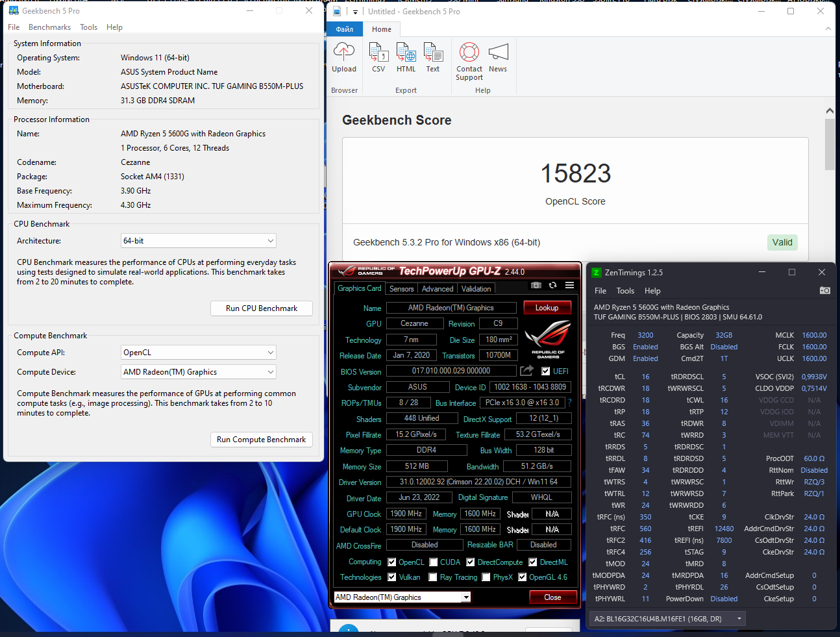Viewport: 840px width, 637px height.
Task: Switch to the Validation tab in GPU-Z
Action: coord(476,289)
